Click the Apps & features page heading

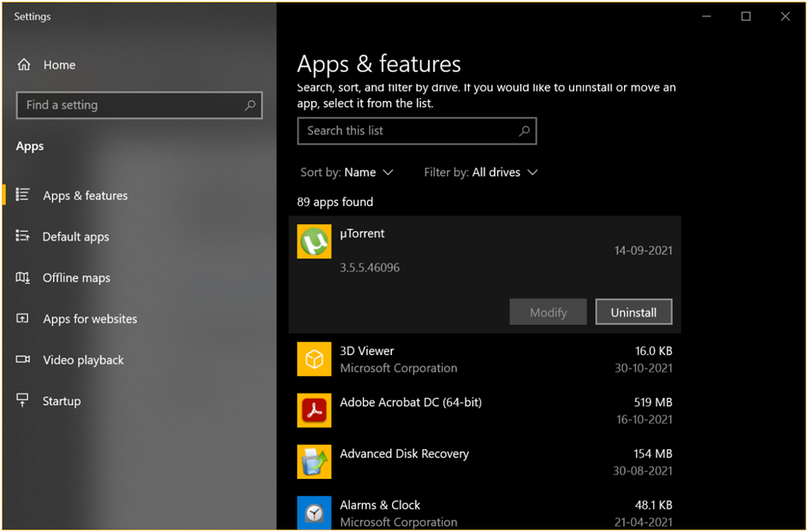(378, 64)
